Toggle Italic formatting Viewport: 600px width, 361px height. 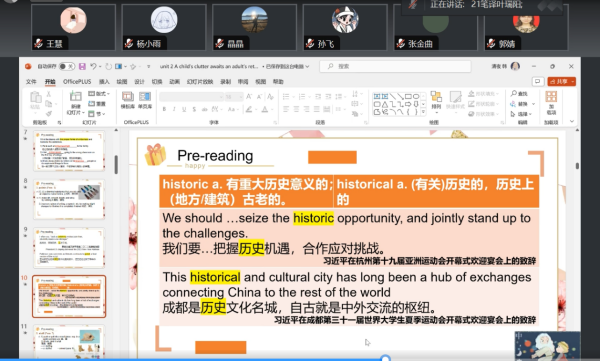(174, 109)
